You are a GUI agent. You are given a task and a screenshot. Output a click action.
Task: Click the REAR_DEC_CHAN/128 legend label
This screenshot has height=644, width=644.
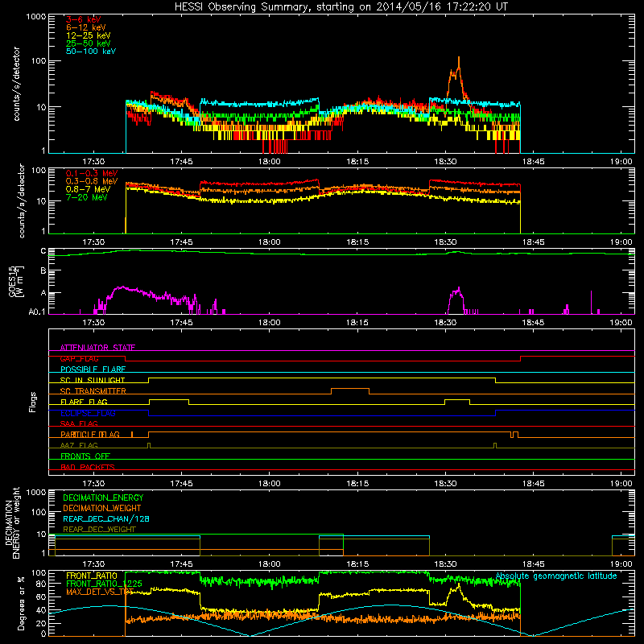(106, 518)
